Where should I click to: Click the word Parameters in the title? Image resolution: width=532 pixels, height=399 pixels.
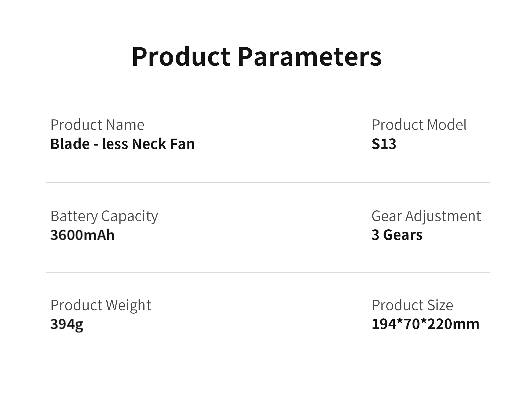(309, 57)
